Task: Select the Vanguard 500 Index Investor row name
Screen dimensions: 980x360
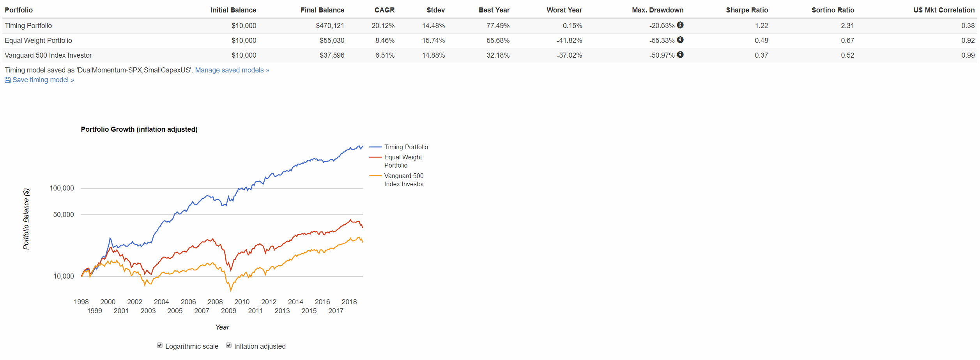Action: (x=48, y=55)
